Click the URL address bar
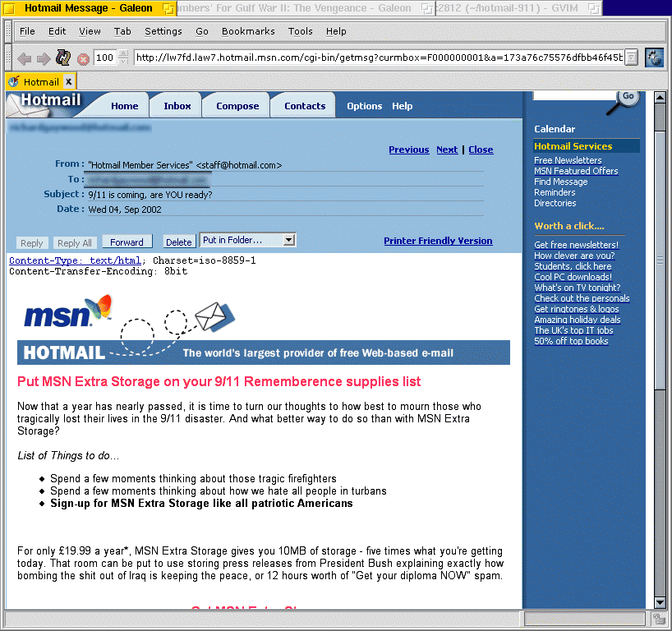 pyautogui.click(x=379, y=58)
